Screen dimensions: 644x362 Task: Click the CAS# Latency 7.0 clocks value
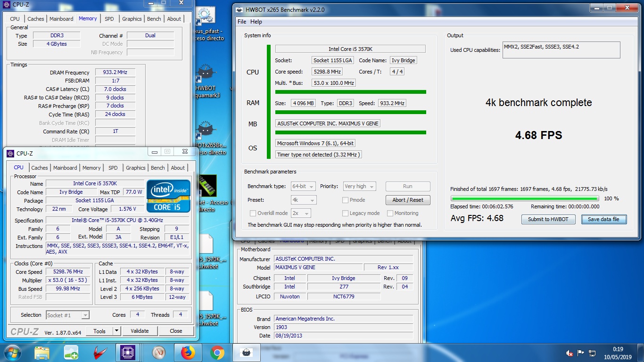click(x=115, y=89)
